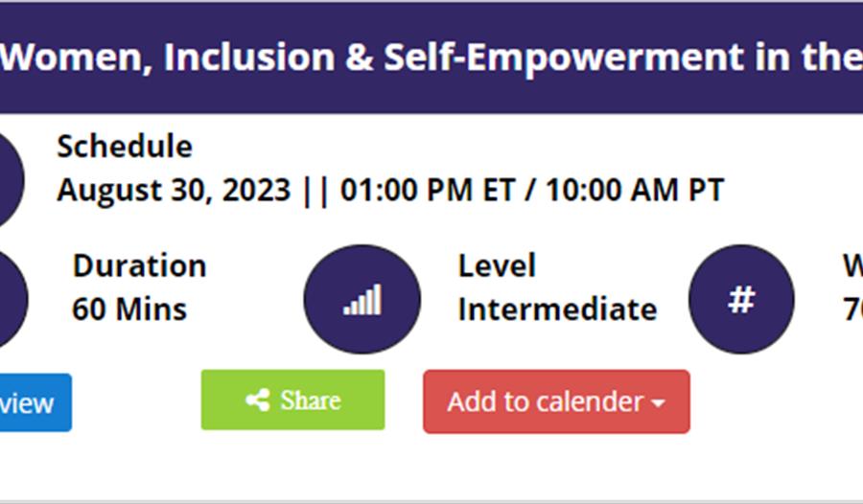
Task: Expand the Add to calender dropdown caret
Action: [658, 403]
